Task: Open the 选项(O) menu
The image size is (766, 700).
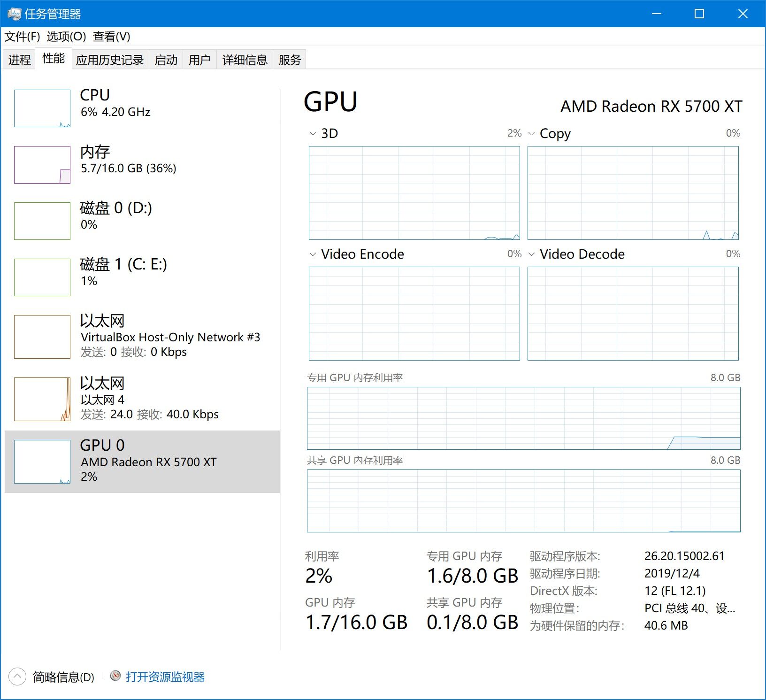Action: tap(66, 37)
